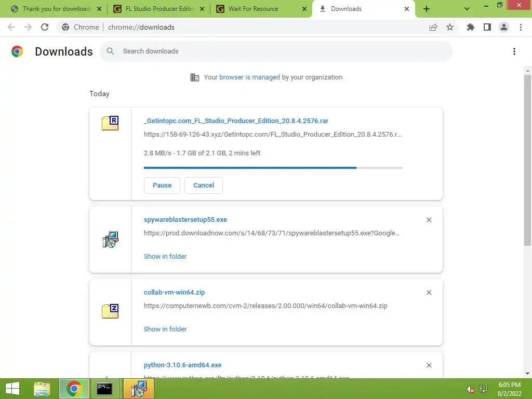
Task: Open python-3.10.6-amd64.exe file link
Action: [x=182, y=365]
